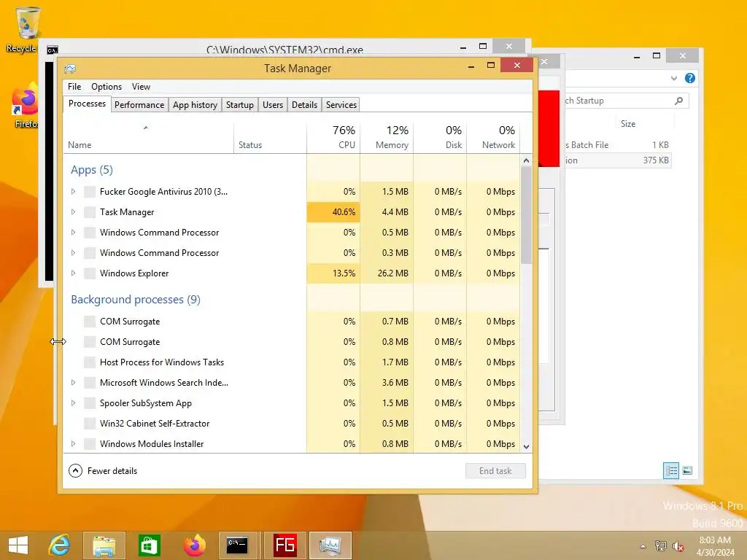747x560 pixels.
Task: Expand first Windows Command Processor row
Action: pos(73,233)
